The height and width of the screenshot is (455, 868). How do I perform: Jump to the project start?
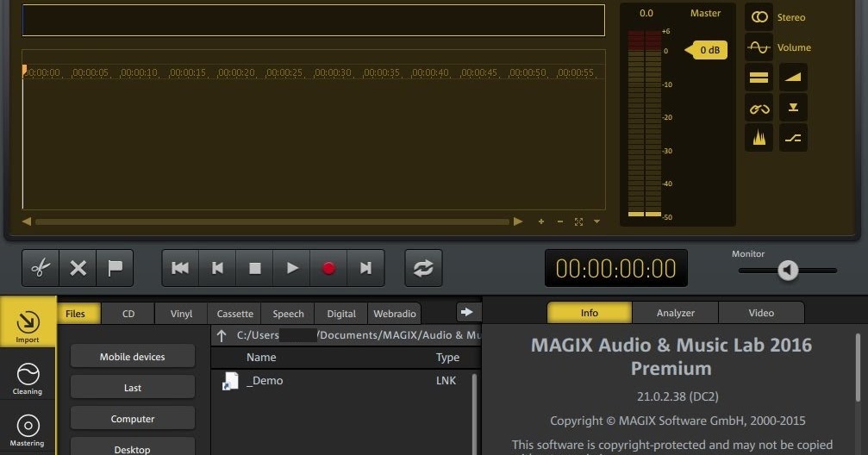click(x=180, y=268)
